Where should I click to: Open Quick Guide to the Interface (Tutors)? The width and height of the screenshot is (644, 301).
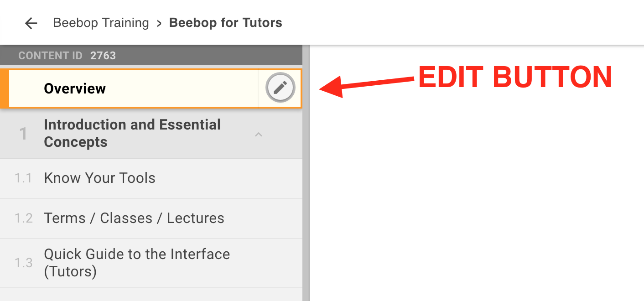[x=136, y=262]
